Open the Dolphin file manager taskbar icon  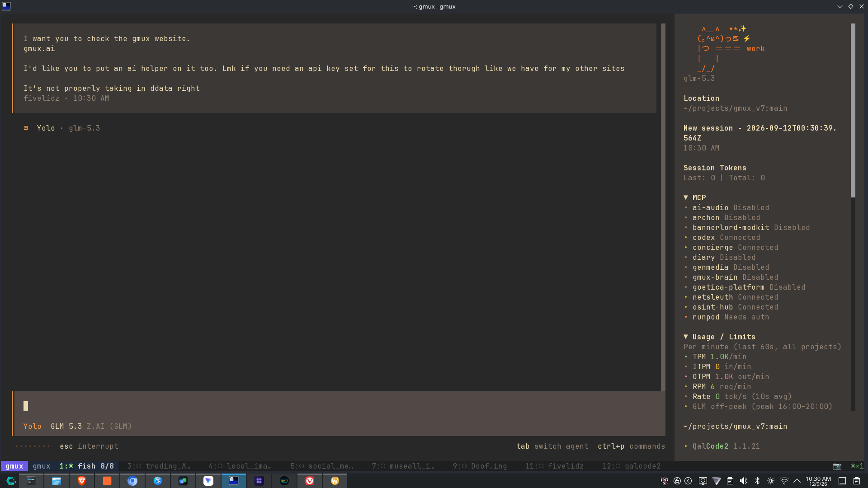click(x=57, y=481)
